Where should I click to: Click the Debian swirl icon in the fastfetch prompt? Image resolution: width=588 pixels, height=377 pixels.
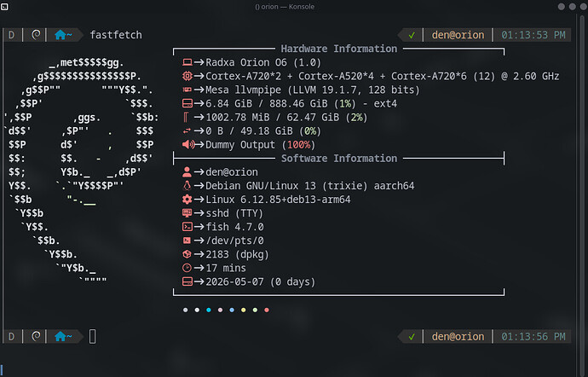pos(36,35)
